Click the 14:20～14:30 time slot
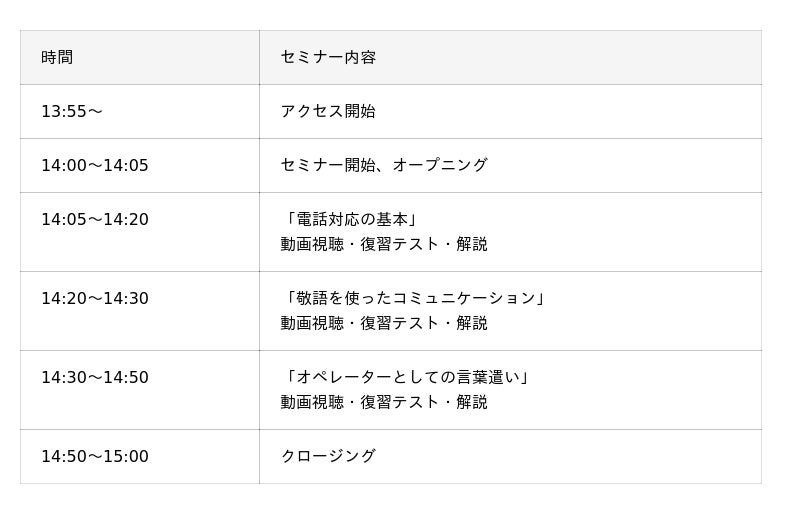This screenshot has width=800, height=514. [x=94, y=299]
